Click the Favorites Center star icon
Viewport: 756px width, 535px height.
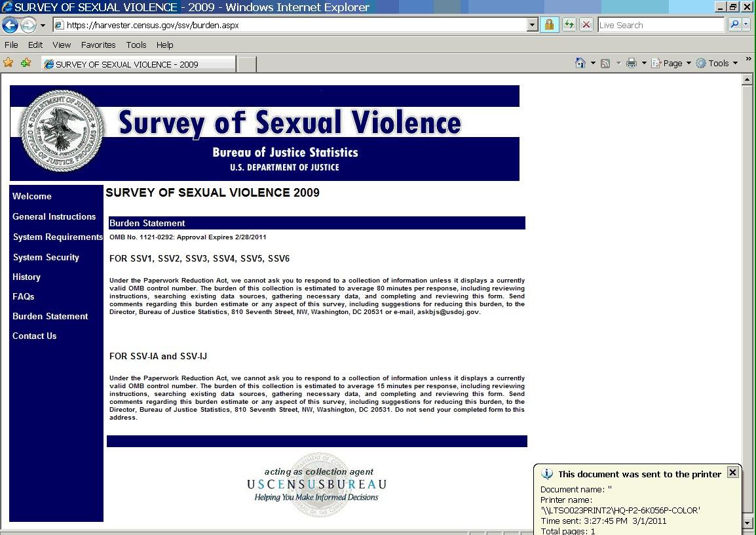(9, 63)
